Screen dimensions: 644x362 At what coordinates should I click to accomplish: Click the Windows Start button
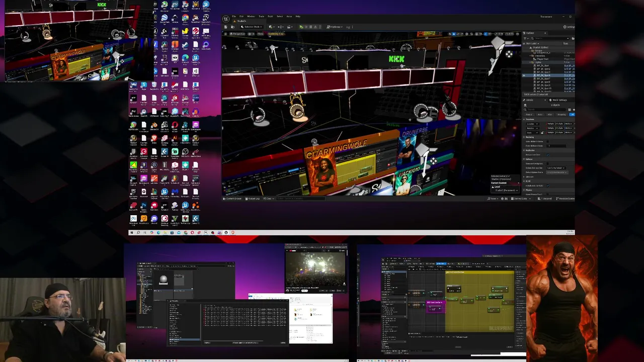pyautogui.click(x=132, y=232)
